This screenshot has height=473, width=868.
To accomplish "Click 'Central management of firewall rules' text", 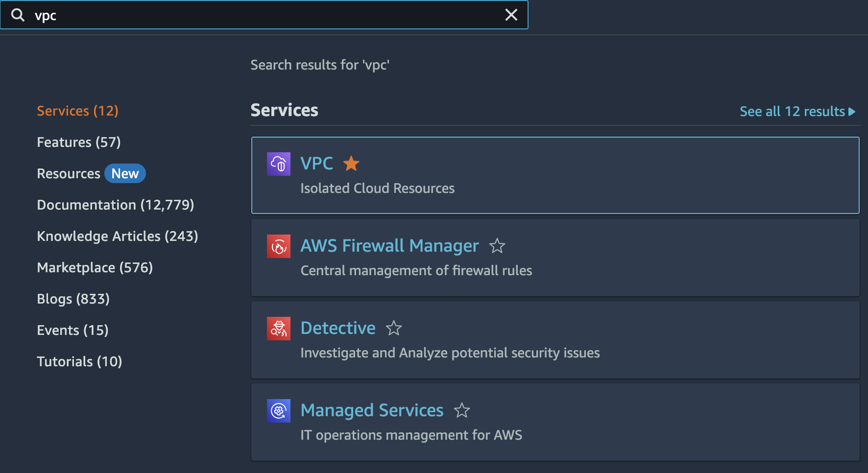I will tap(416, 270).
